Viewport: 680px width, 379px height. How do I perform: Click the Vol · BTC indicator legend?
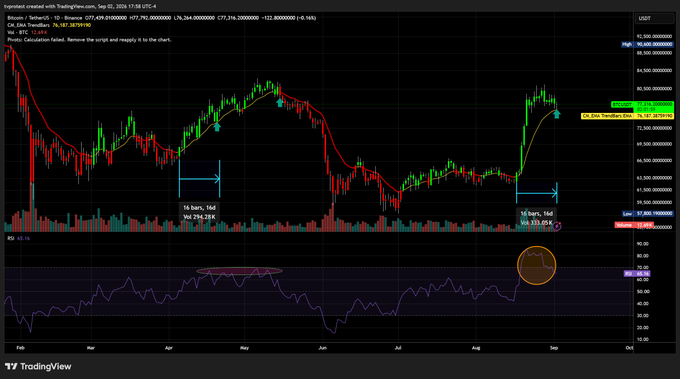click(x=18, y=33)
